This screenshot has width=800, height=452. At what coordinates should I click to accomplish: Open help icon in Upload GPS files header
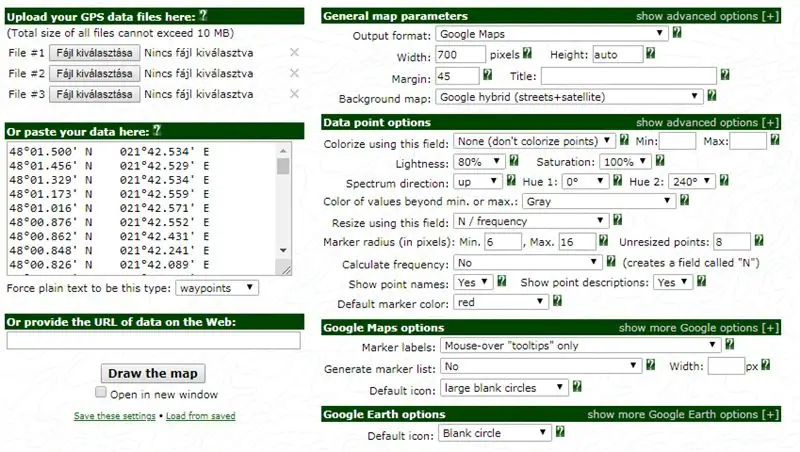point(203,15)
